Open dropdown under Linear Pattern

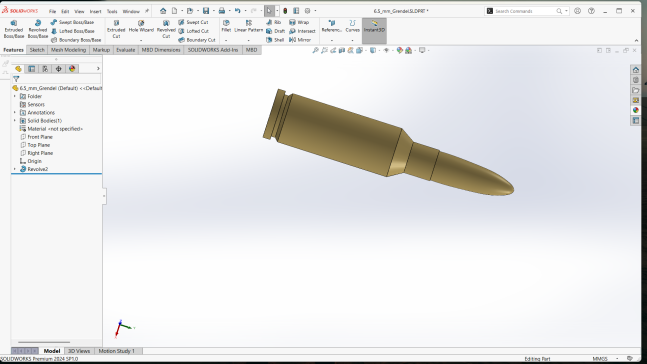point(248,40)
